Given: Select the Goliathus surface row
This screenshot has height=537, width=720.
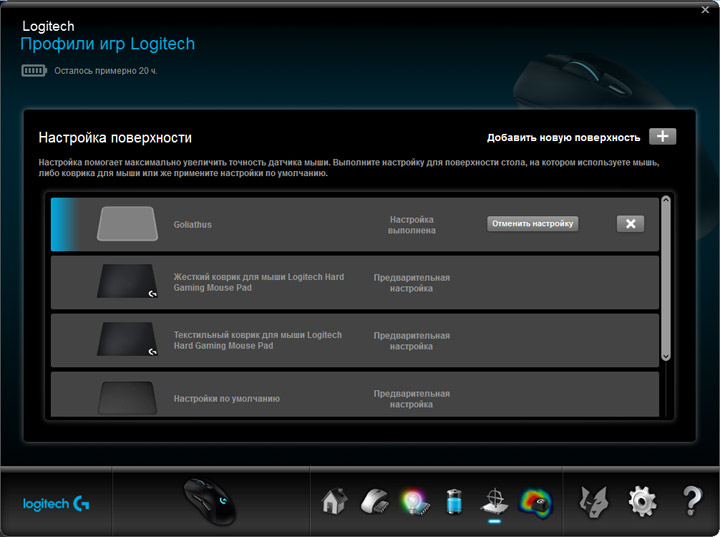Looking at the screenshot, I should click(x=354, y=225).
